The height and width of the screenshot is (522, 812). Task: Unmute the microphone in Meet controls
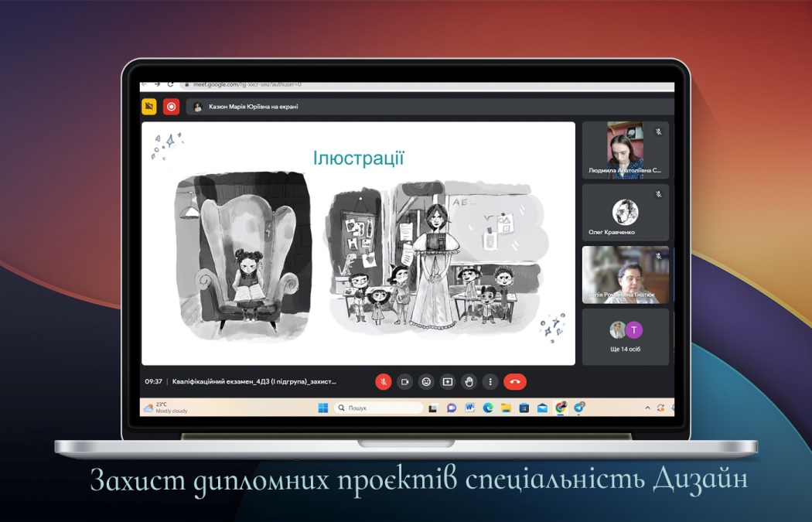[384, 382]
